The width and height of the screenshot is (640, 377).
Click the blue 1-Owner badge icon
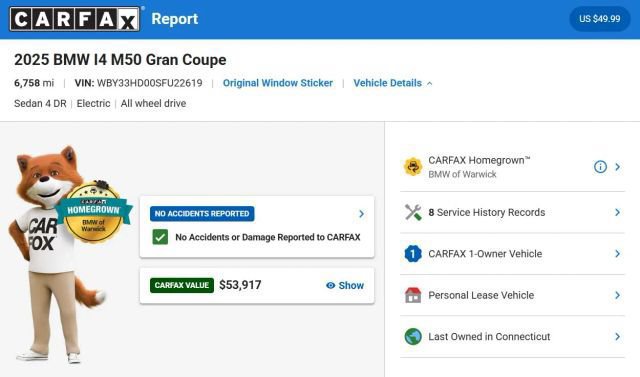pos(413,254)
